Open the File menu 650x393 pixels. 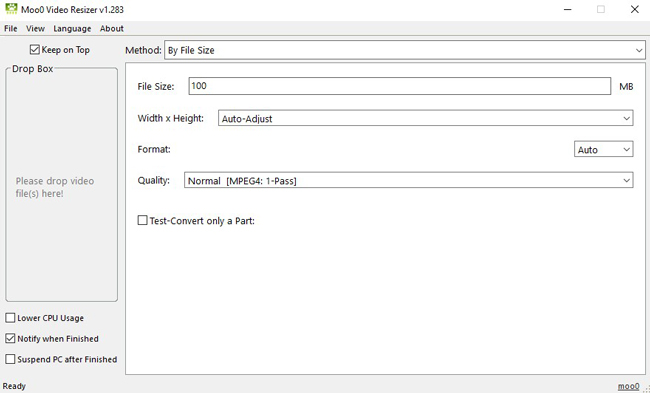tap(11, 29)
